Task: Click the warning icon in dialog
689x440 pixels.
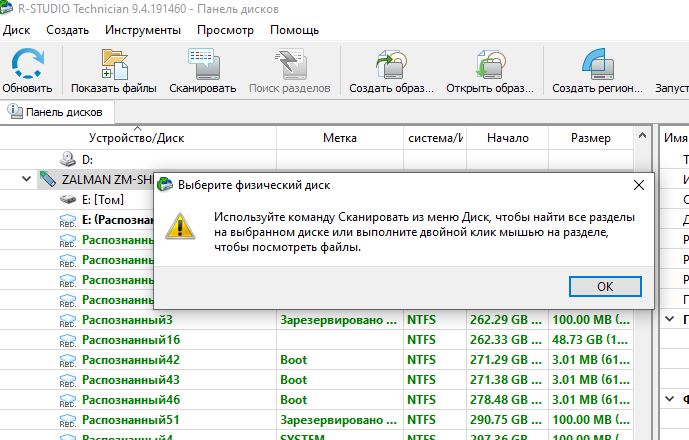Action: (x=180, y=226)
